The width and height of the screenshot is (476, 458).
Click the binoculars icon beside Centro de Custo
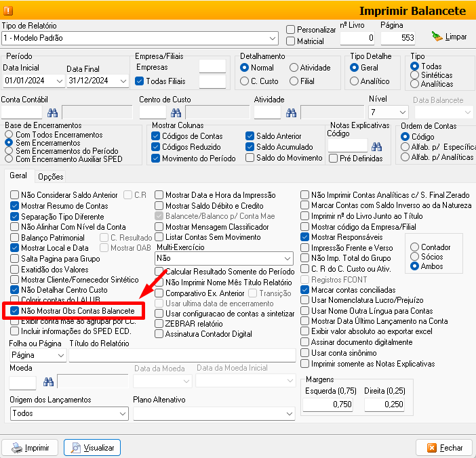[x=176, y=112]
